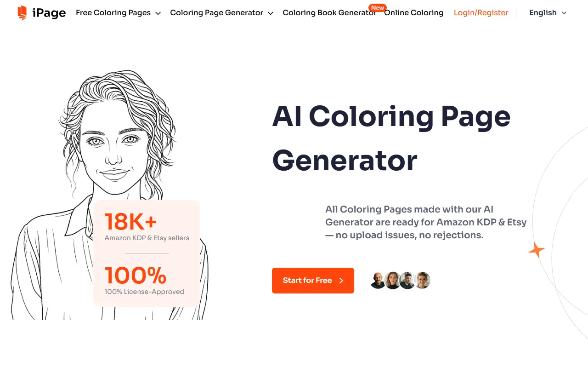Click the Login/Register link
Screen dimensions: 588x368
[x=481, y=13]
